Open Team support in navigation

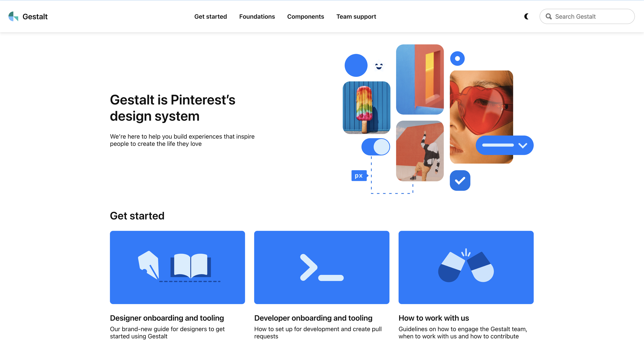[x=356, y=16]
